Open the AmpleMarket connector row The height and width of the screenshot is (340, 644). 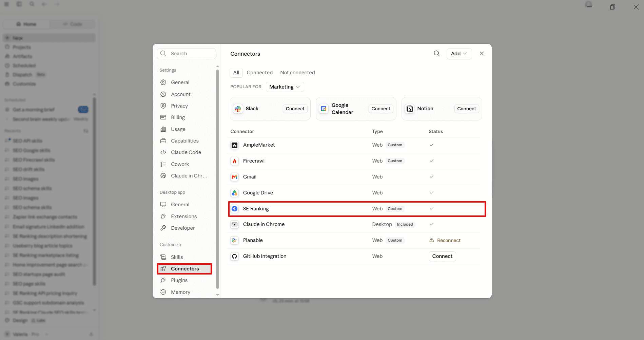[354, 145]
